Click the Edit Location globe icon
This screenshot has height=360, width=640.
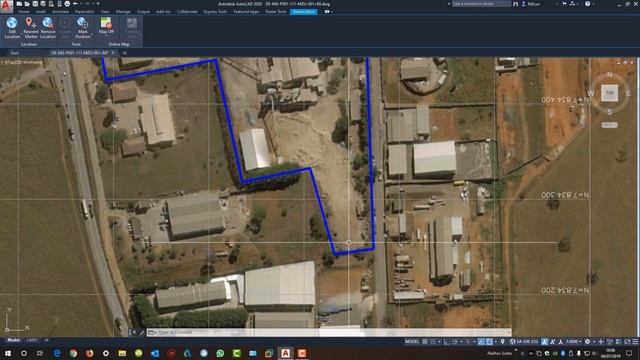[12, 22]
